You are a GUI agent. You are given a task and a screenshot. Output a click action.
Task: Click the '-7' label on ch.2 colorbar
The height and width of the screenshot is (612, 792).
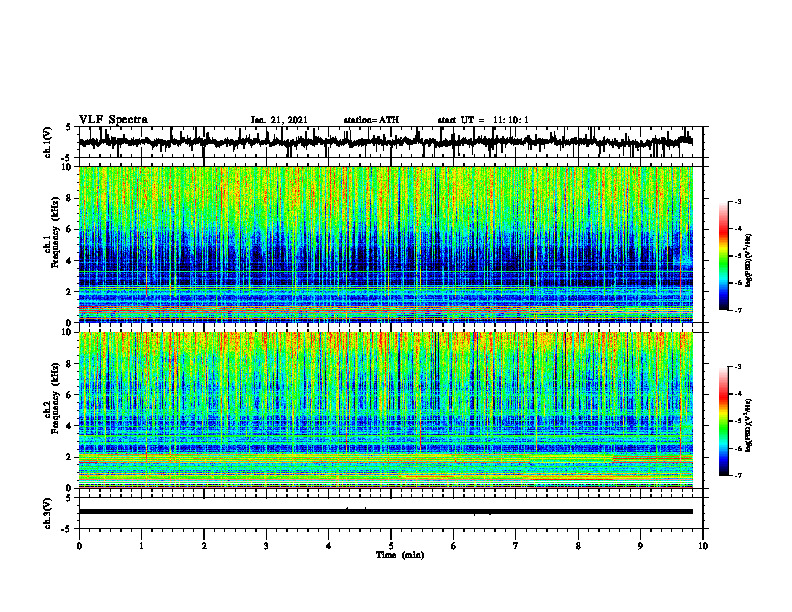736,476
